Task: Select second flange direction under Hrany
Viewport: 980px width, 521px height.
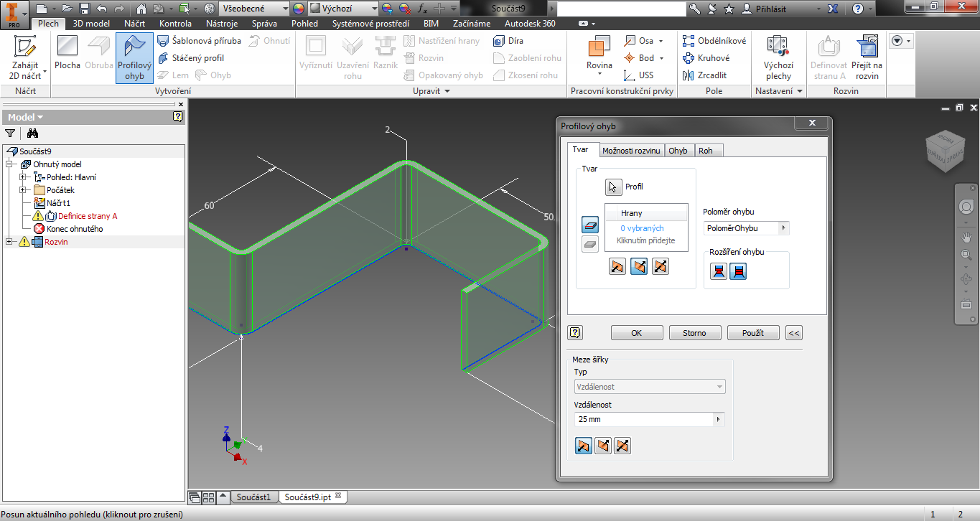Action: click(638, 266)
